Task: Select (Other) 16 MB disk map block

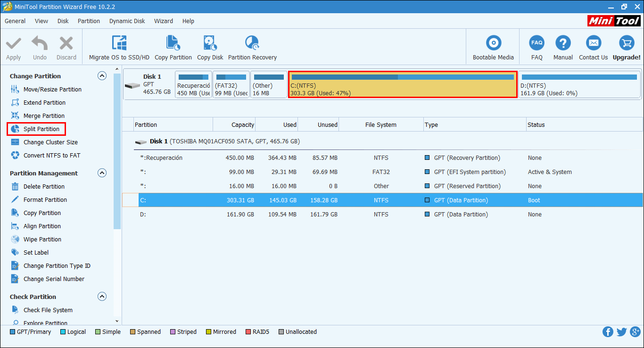Action: coord(269,85)
